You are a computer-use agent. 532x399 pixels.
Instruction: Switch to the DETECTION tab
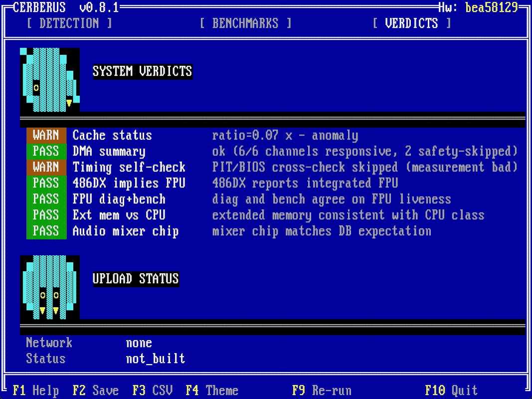pyautogui.click(x=69, y=23)
